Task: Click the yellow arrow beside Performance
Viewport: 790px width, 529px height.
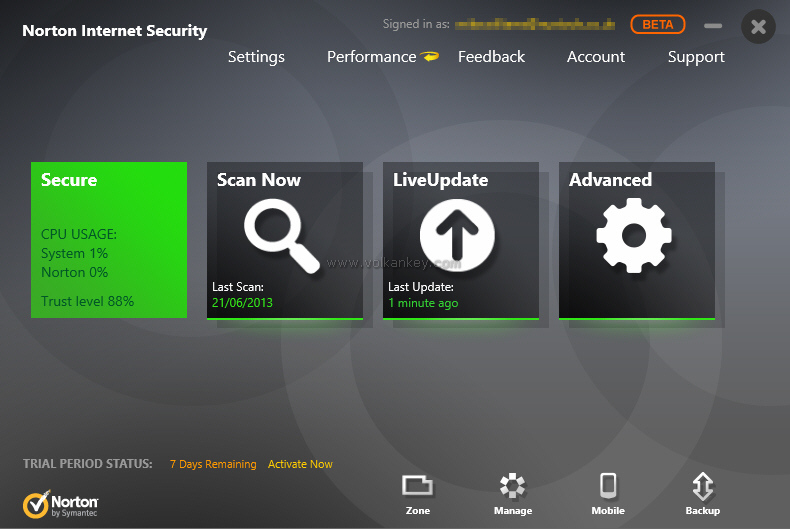Action: coord(430,57)
